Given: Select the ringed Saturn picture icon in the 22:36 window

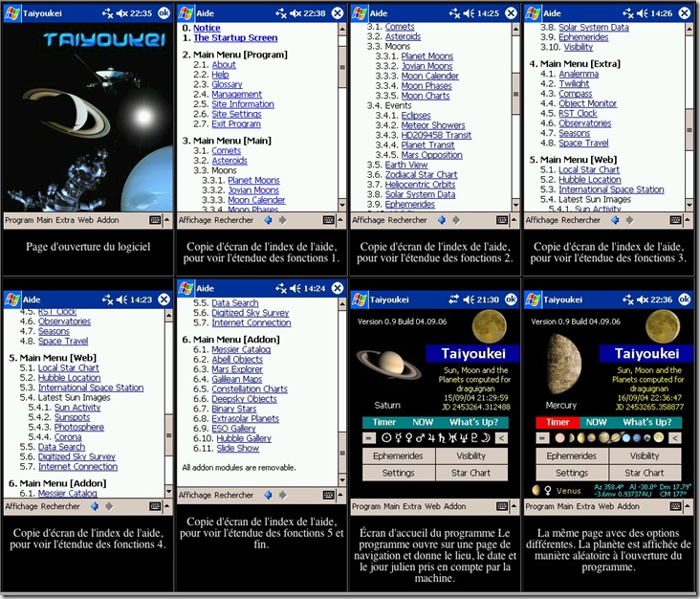Looking at the screenshot, I should 616,438.
